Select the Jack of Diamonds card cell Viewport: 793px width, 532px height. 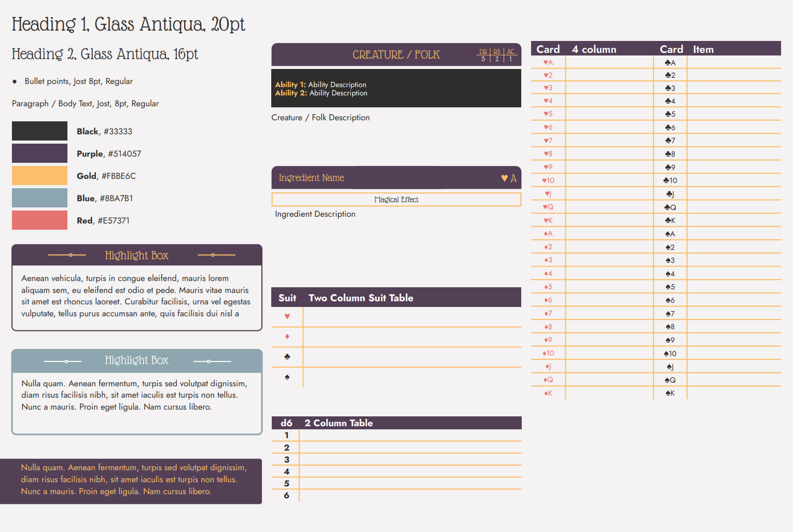click(548, 367)
